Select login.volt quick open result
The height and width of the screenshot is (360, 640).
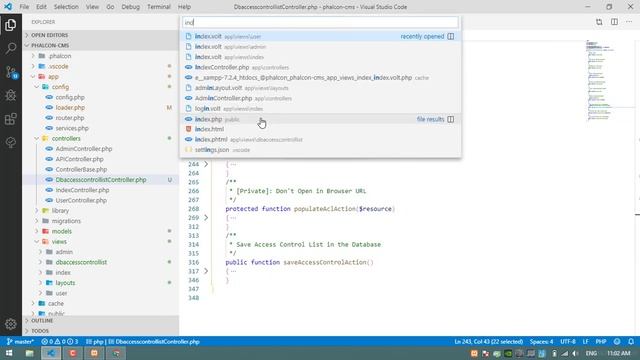[320, 109]
